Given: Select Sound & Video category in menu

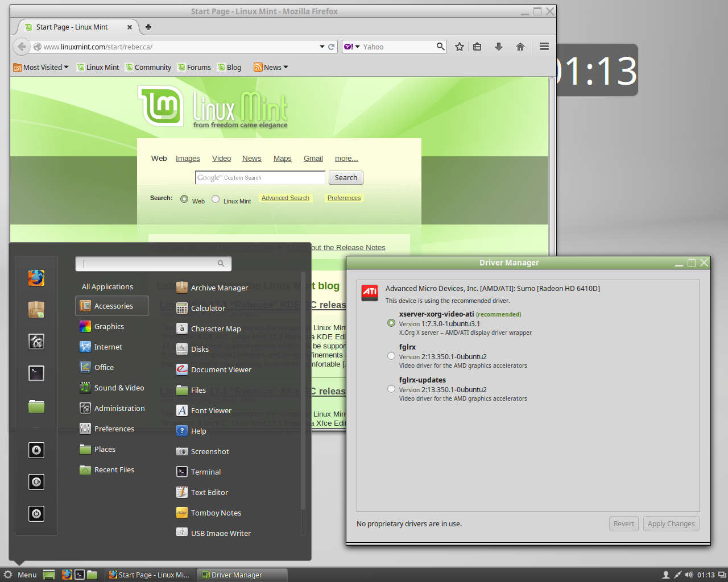Looking at the screenshot, I should [x=112, y=388].
